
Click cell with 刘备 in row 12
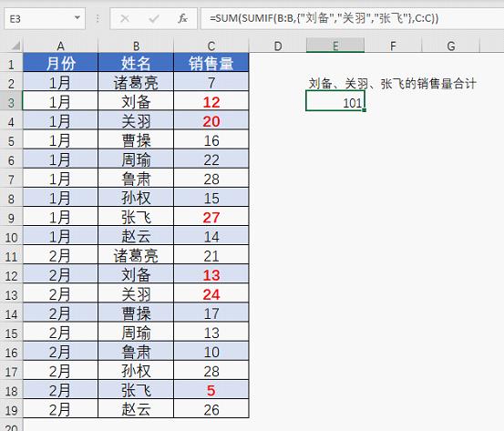(x=136, y=274)
